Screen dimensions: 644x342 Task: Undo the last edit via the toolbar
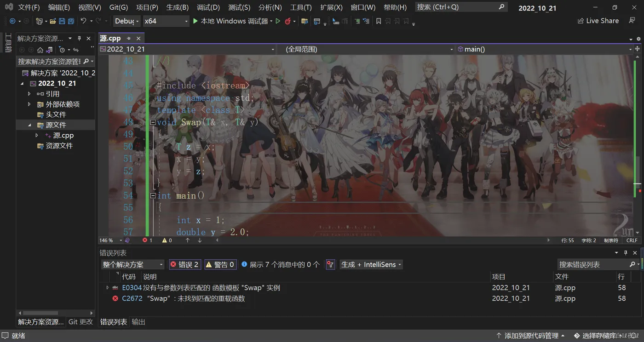pos(83,21)
